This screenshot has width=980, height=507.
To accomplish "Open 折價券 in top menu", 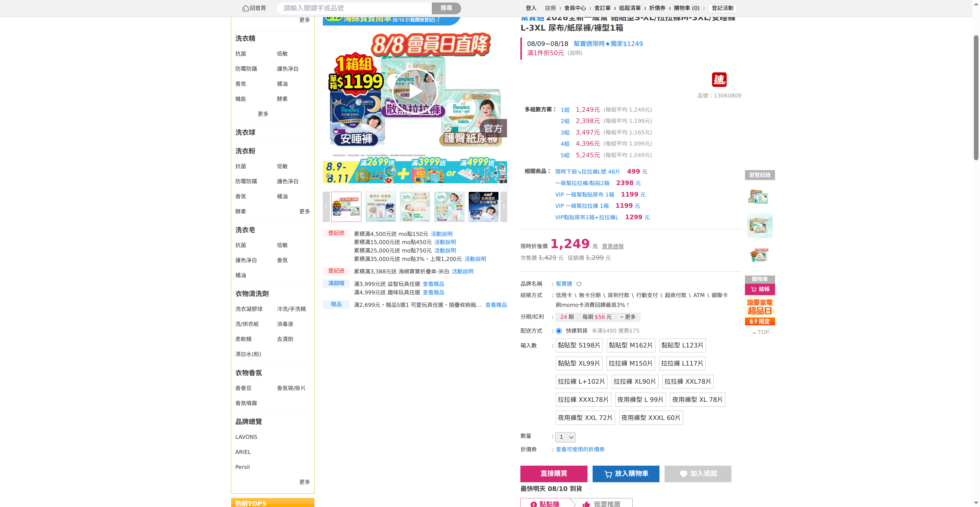I will pyautogui.click(x=657, y=8).
